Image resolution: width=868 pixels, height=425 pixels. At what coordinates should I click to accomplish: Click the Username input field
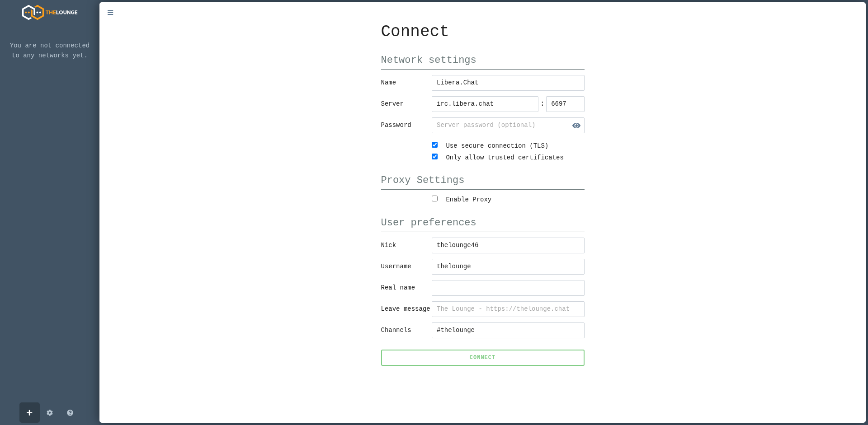pos(508,266)
